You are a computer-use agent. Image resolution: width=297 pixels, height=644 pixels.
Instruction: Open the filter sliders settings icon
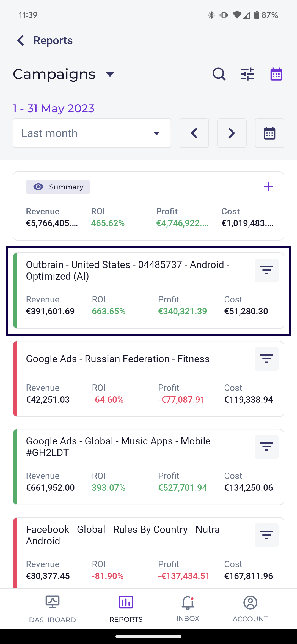tap(248, 74)
